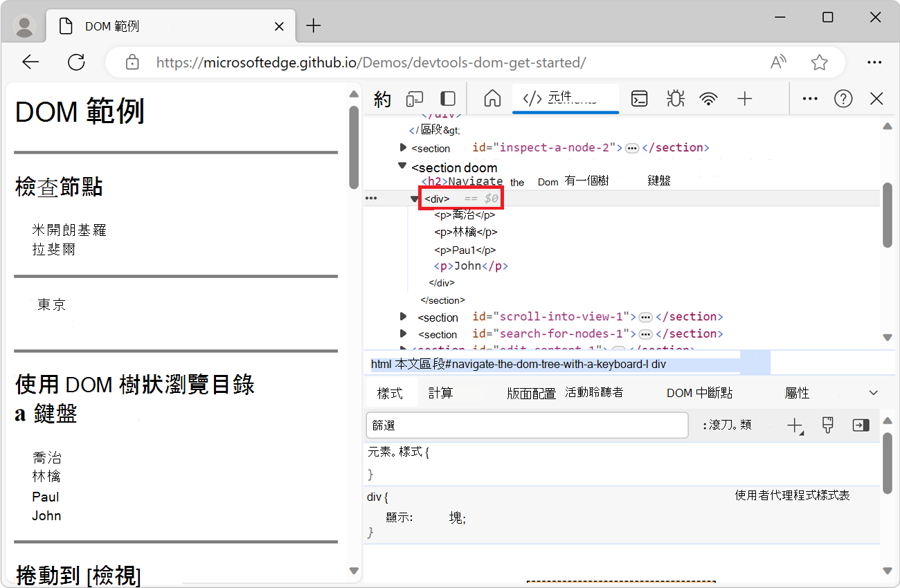Click the page vertical scrollbar thumb

tap(354, 147)
